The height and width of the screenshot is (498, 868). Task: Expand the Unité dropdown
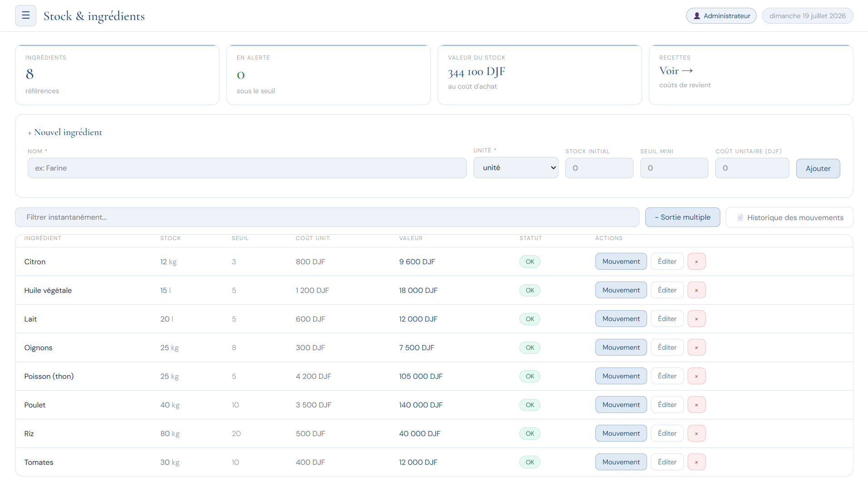516,168
